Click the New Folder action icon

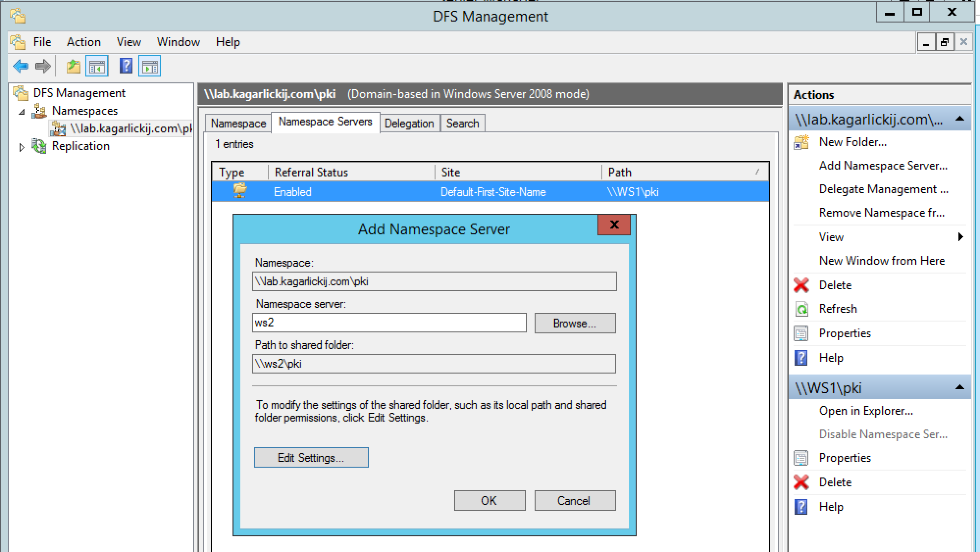[x=801, y=142]
